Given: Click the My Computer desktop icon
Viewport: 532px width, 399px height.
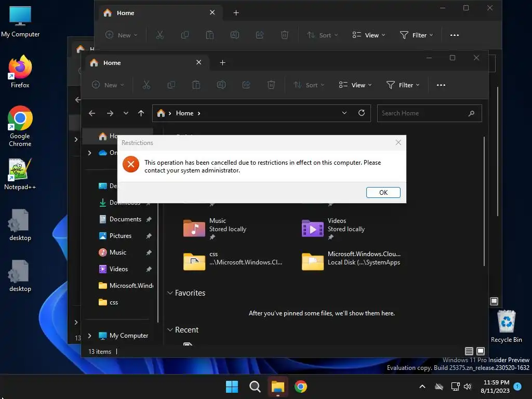Looking at the screenshot, I should point(20,21).
